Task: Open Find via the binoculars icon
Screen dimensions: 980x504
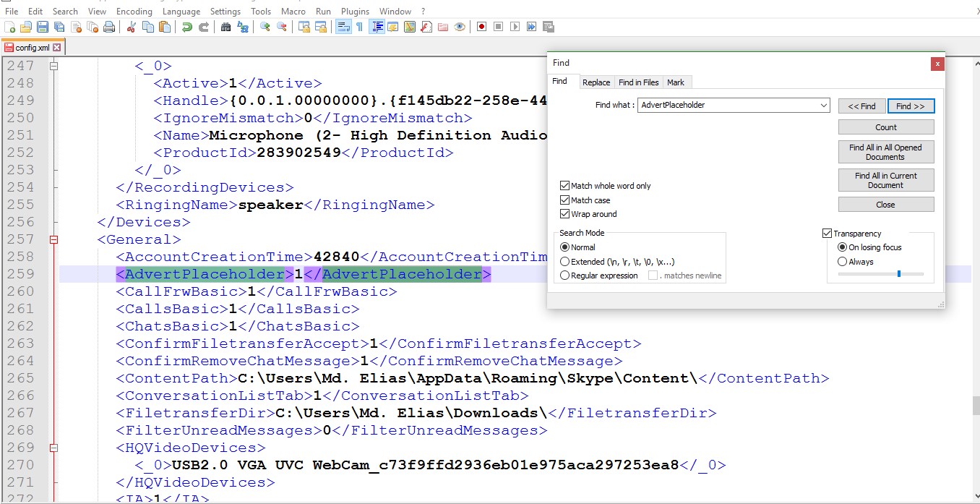Action: (x=225, y=27)
